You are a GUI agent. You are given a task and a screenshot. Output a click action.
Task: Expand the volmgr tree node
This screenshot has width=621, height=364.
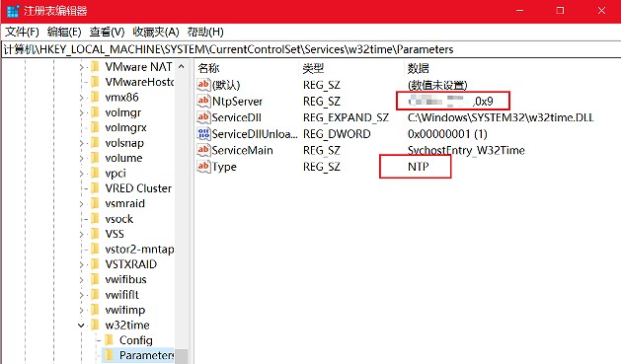(x=81, y=112)
